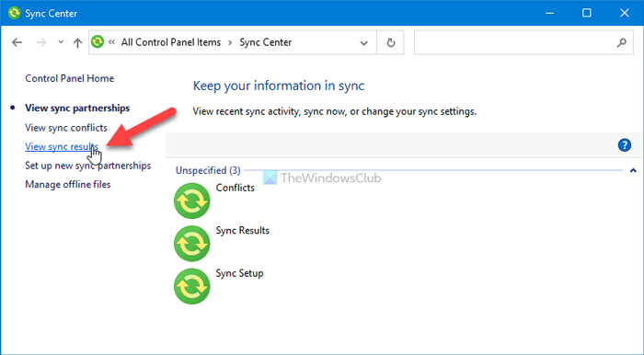Open View sync conflicts
The image size is (644, 355).
[66, 128]
